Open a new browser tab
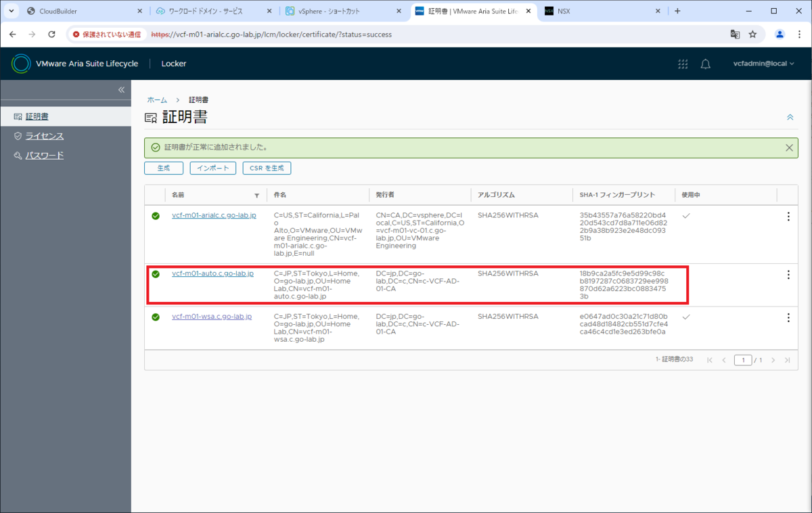The height and width of the screenshot is (513, 812). click(x=677, y=12)
